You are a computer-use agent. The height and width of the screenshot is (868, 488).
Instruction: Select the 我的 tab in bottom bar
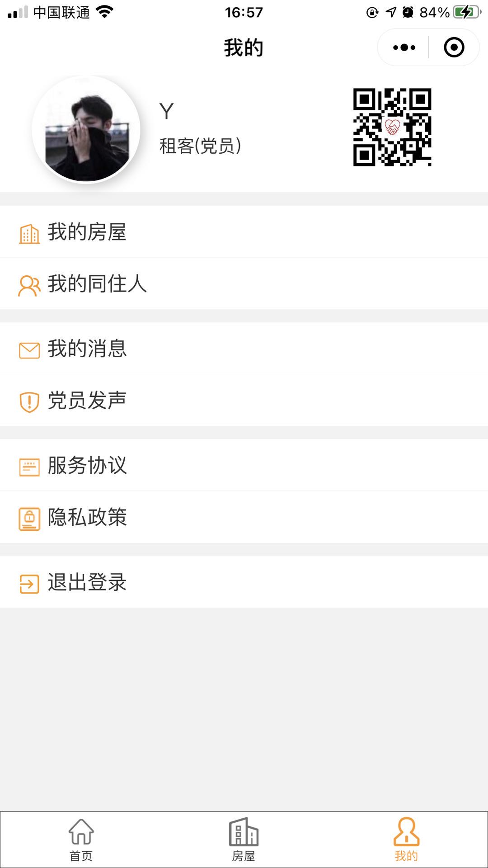coord(406,840)
